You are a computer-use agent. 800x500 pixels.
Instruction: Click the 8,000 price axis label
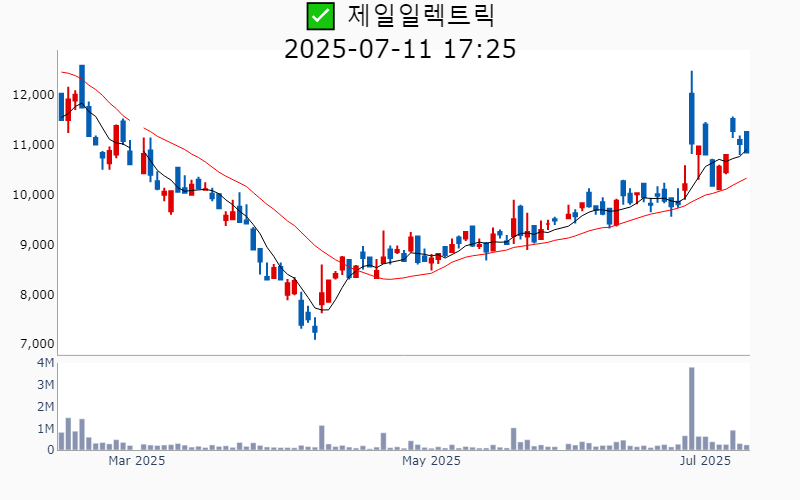37,295
